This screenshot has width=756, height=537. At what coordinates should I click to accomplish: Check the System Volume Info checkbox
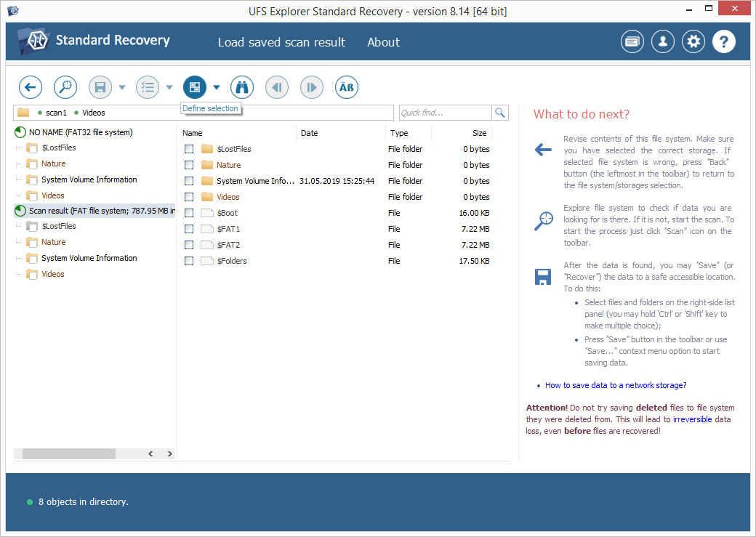(189, 181)
